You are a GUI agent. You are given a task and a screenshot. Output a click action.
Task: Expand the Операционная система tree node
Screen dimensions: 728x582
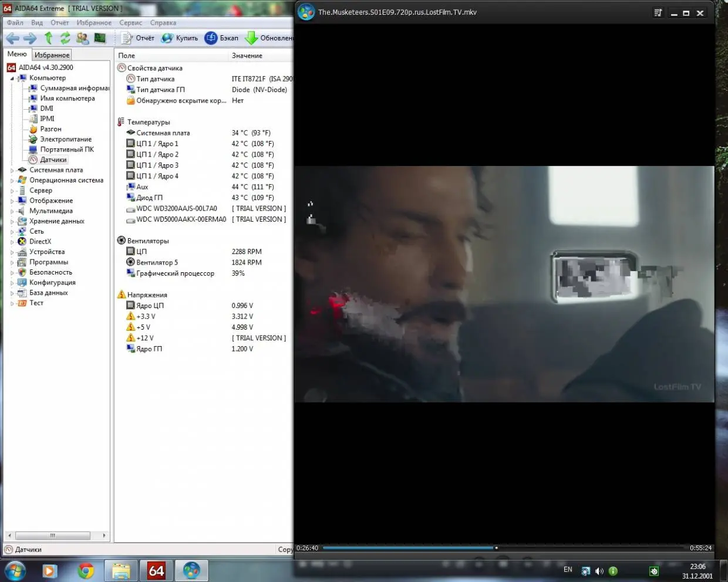12,180
